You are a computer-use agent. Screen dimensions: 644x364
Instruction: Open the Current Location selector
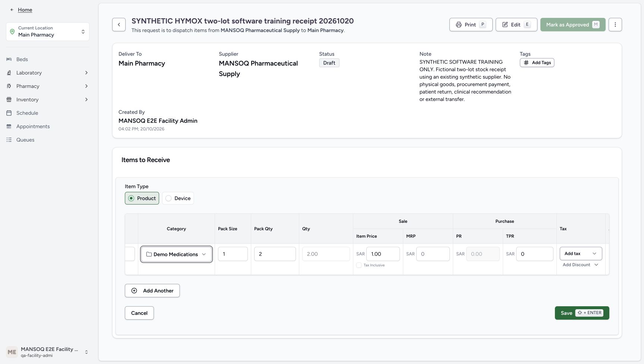48,32
